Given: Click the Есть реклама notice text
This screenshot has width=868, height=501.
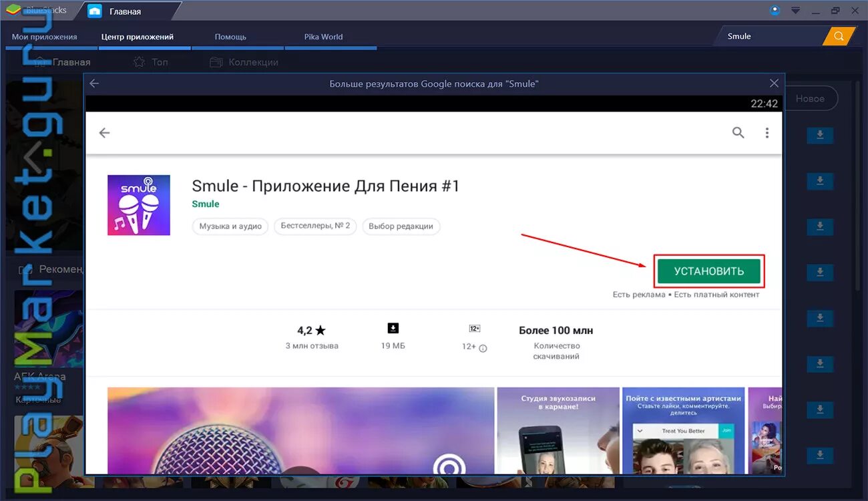Looking at the screenshot, I should click(639, 295).
